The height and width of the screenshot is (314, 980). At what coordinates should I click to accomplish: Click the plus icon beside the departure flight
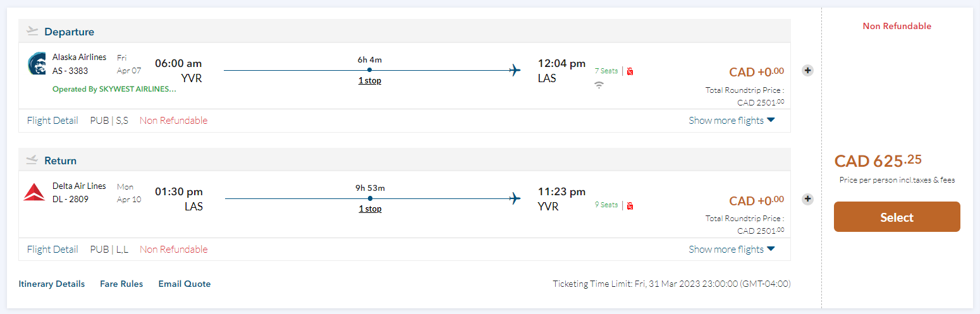click(x=807, y=71)
